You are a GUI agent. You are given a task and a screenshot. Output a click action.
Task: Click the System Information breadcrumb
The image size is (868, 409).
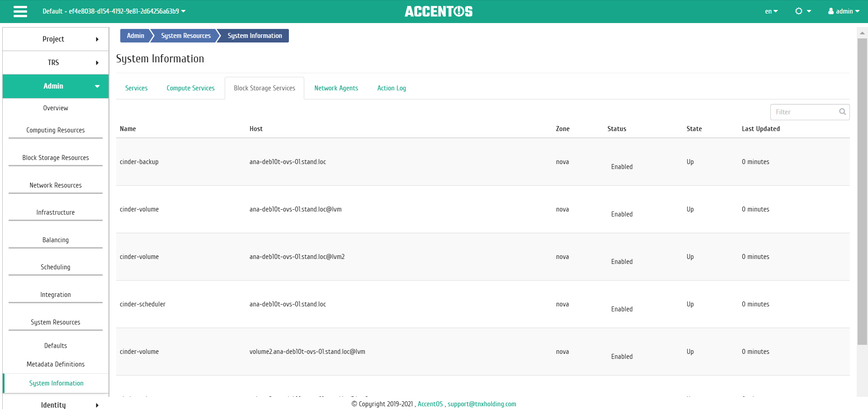coord(255,36)
